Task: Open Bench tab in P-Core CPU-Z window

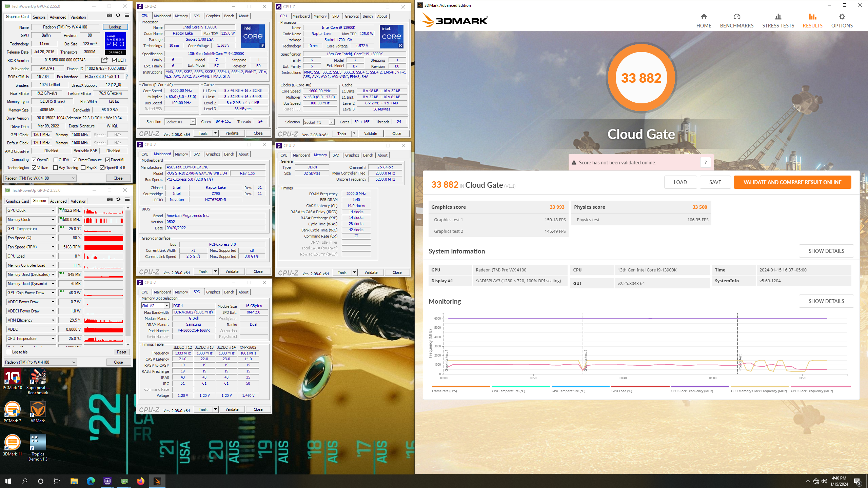Action: tap(229, 16)
